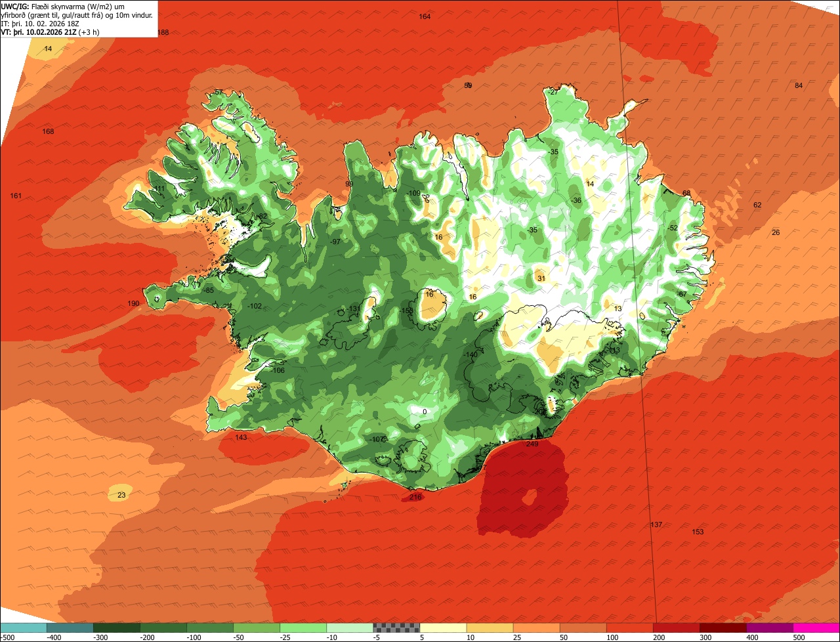
Task: Choose the legend swatch between -10 and -5
Action: (x=350, y=628)
